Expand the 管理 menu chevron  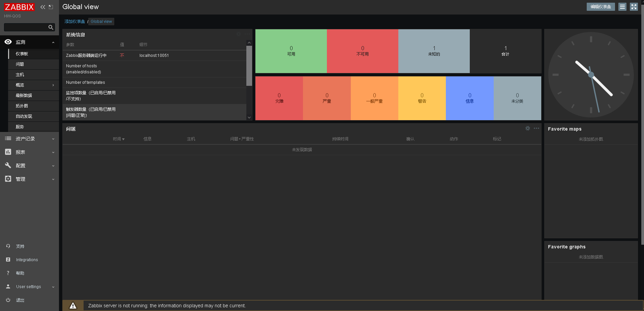[x=53, y=179]
